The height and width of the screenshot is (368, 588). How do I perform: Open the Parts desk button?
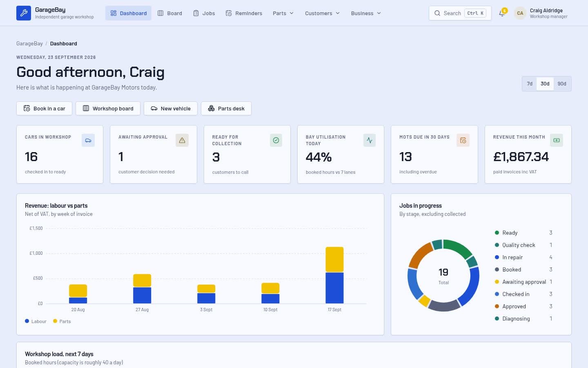pos(226,108)
